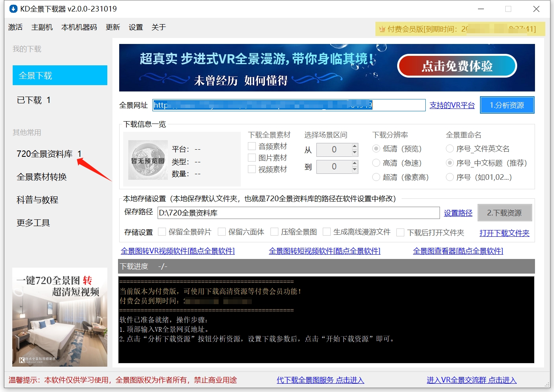Open the 关于 menu
This screenshot has width=554, height=392.
tap(158, 27)
